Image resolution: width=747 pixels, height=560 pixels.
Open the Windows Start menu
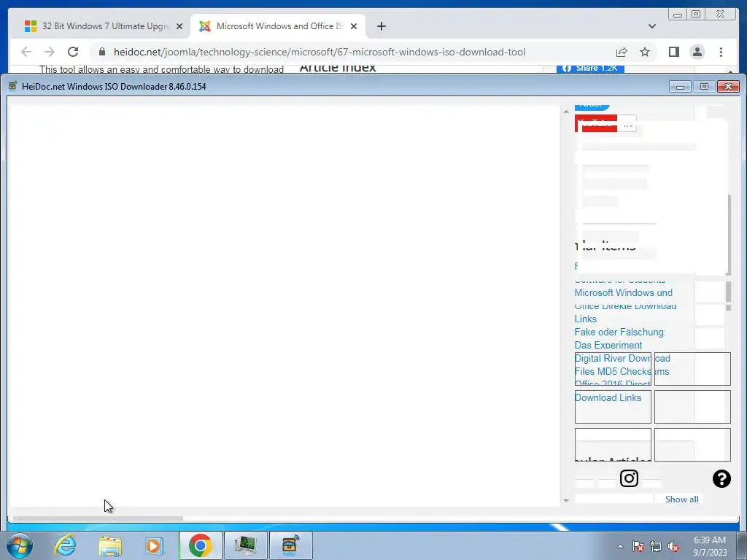[x=20, y=545]
